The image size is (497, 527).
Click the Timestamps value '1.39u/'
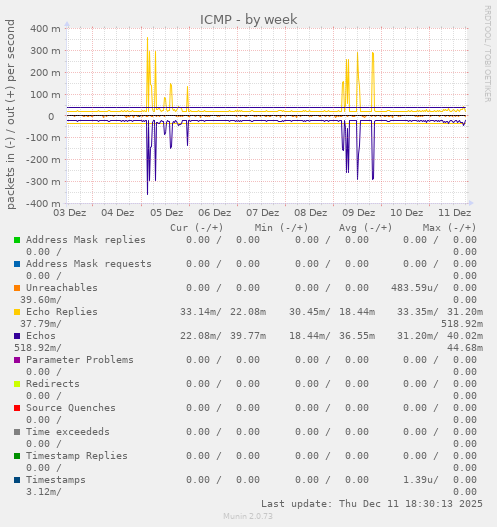(x=421, y=480)
